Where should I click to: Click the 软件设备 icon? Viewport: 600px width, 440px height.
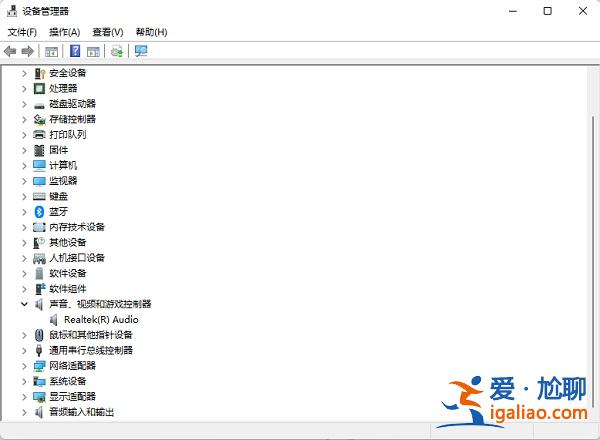[x=39, y=273]
